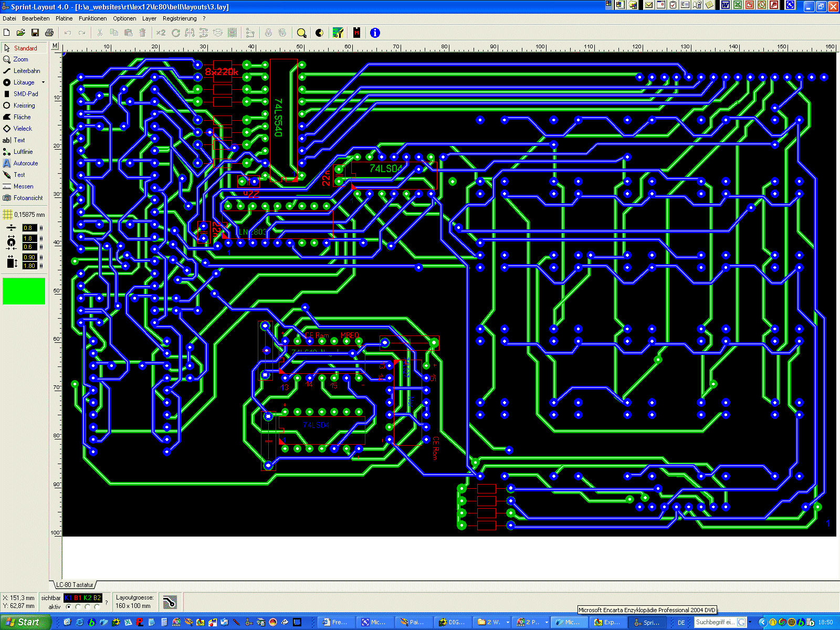Switch to Pai... taskbar button
Viewport: 840px width, 630px height.
414,622
